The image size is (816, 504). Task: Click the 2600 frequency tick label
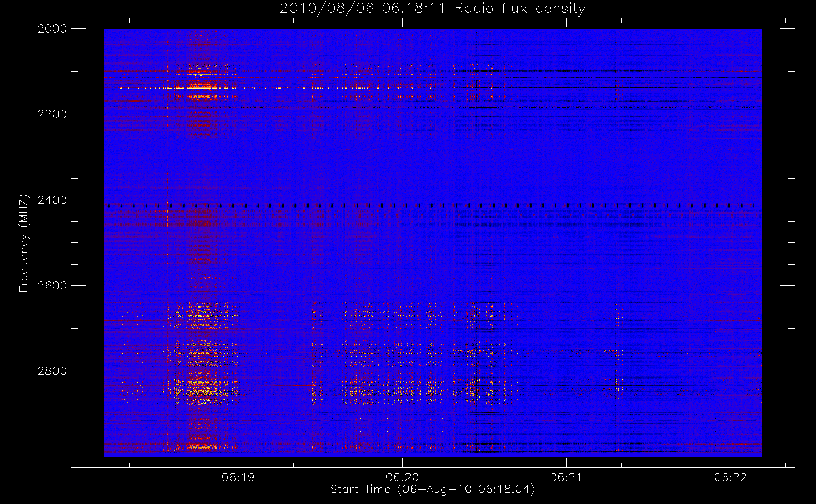[x=52, y=286]
